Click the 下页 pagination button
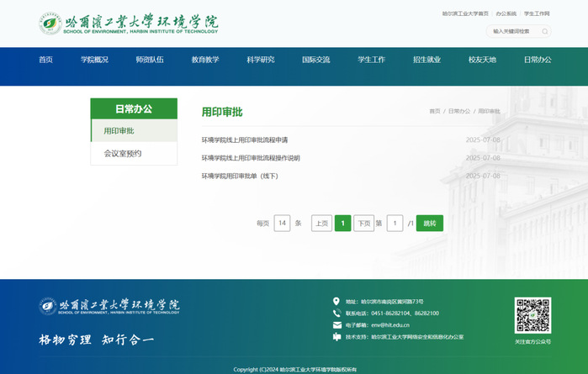588x374 pixels. 363,223
